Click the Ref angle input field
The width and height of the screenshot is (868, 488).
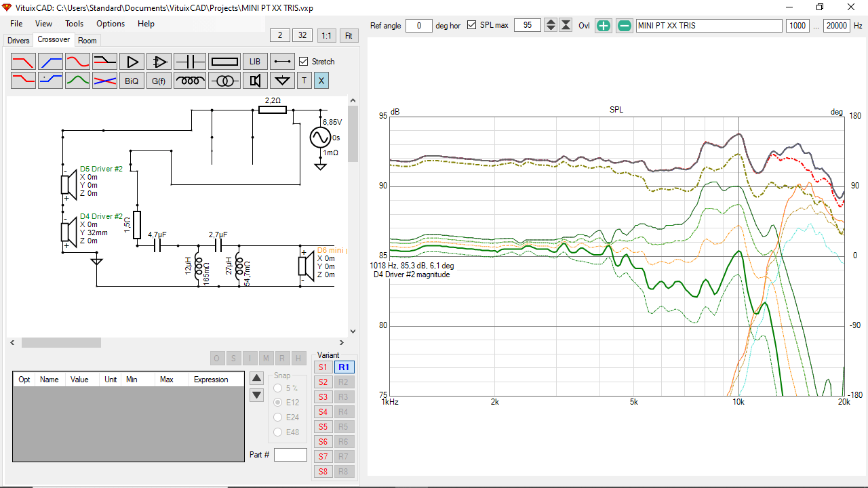click(x=419, y=26)
